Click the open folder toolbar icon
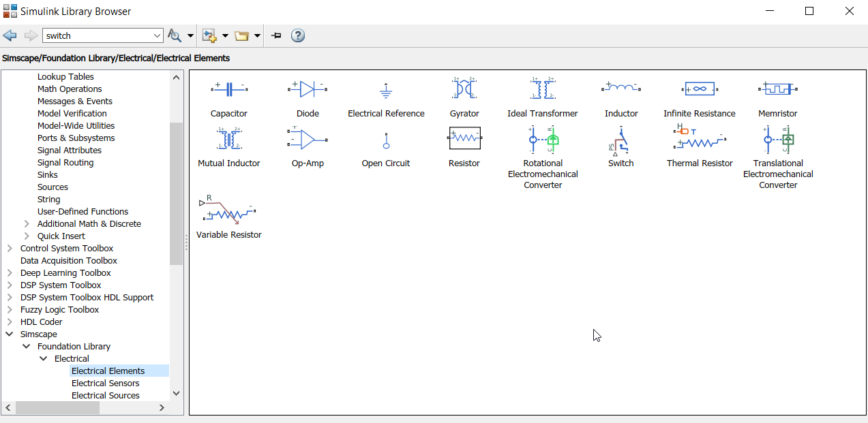The width and height of the screenshot is (868, 423). 241,35
